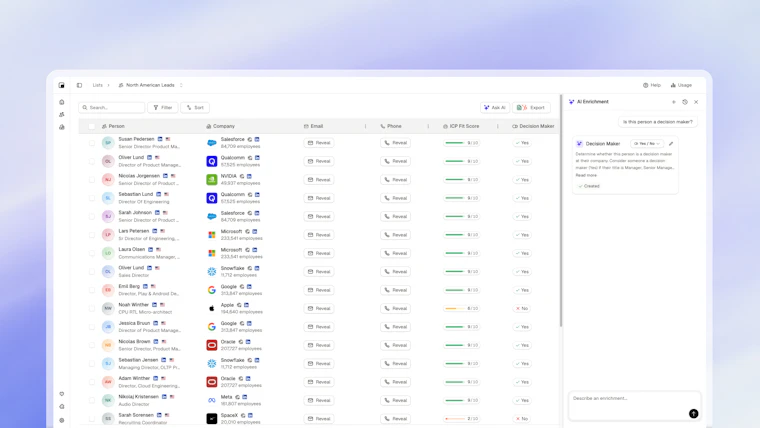The width and height of the screenshot is (760, 428).
Task: Open the LinkedIn icon next to Apple
Action: click(x=246, y=305)
